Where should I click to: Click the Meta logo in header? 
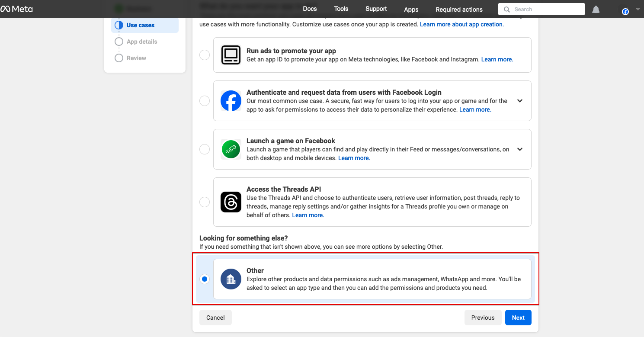click(x=16, y=9)
